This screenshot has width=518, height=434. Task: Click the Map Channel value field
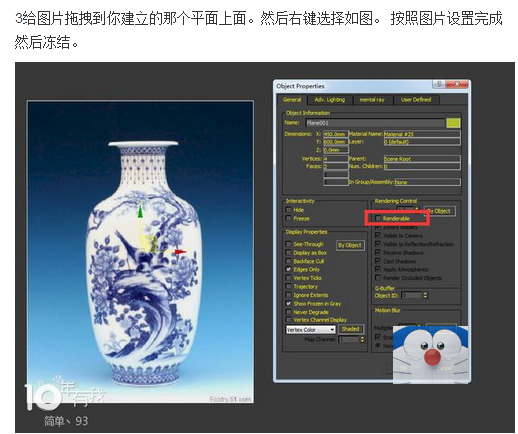[x=349, y=339]
